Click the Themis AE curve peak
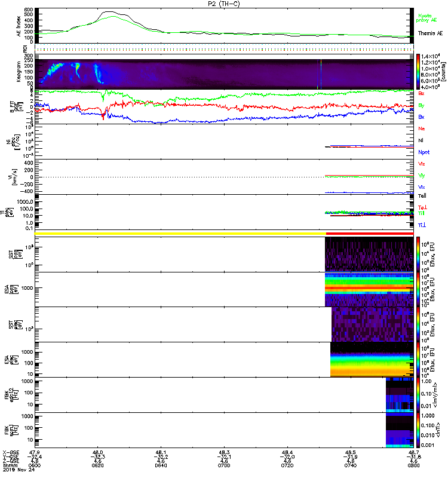 109,11
